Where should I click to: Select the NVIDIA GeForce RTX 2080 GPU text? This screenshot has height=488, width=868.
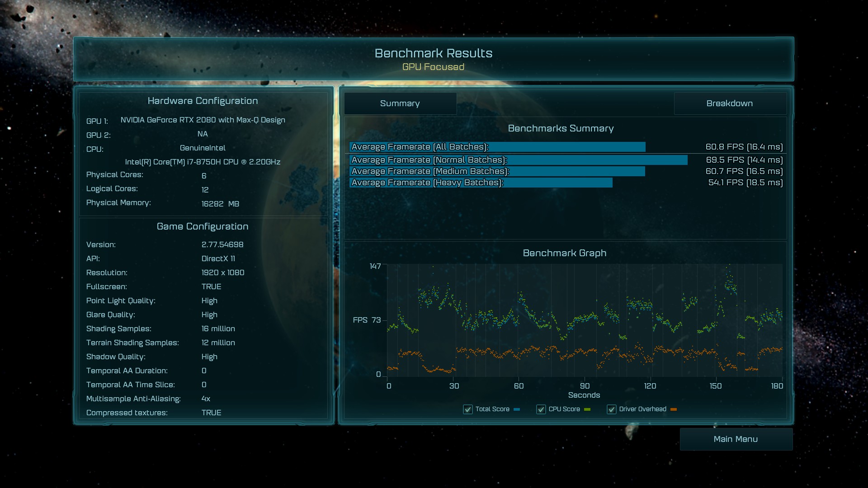203,120
